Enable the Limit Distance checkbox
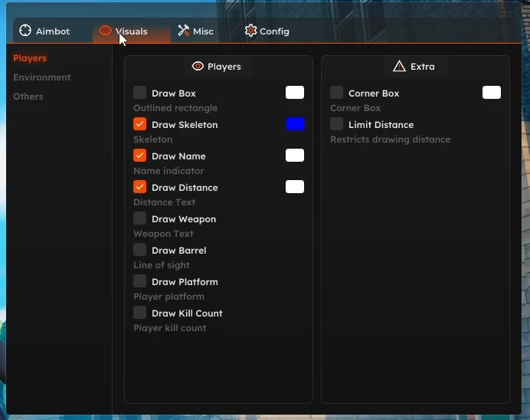The width and height of the screenshot is (530, 420). click(x=337, y=124)
